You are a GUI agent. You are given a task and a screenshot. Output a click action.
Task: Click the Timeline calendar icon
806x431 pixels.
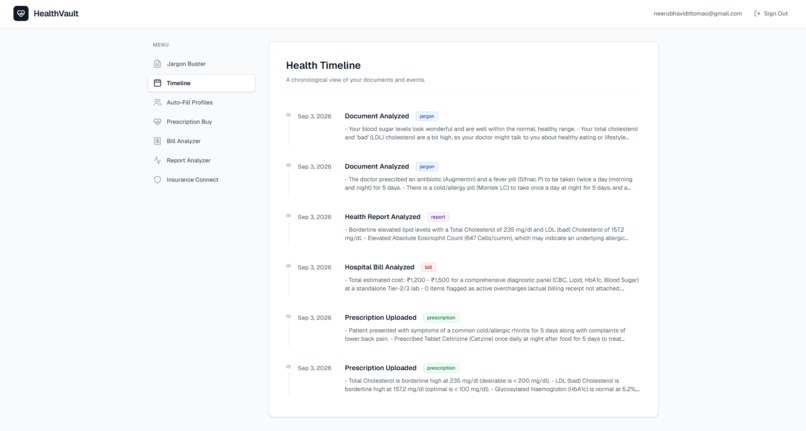(157, 83)
